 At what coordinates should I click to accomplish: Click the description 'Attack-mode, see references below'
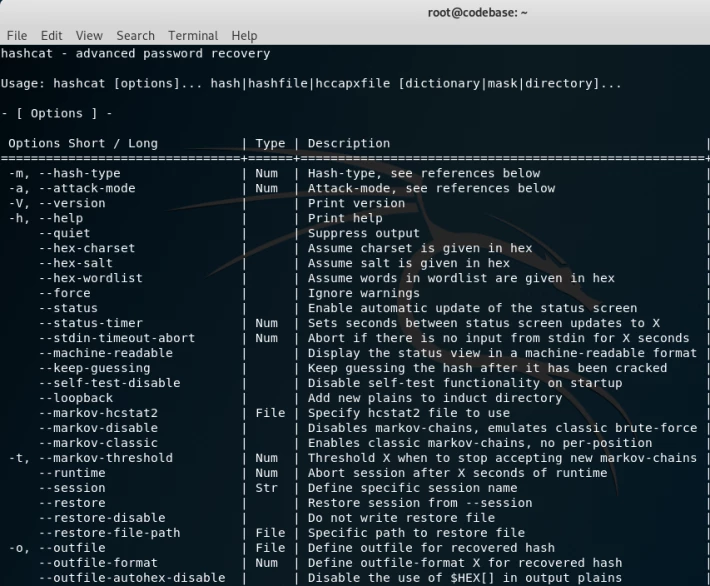[432, 188]
